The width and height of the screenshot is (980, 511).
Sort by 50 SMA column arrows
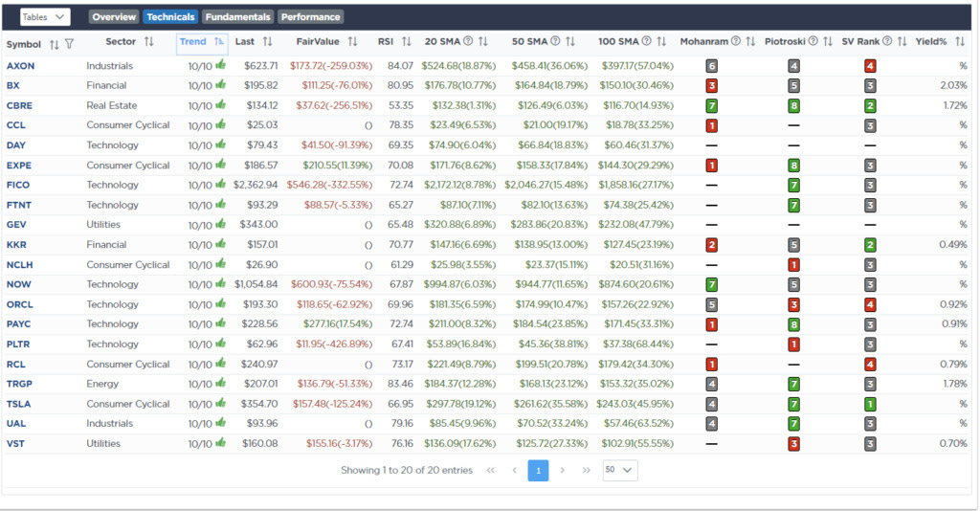[570, 42]
